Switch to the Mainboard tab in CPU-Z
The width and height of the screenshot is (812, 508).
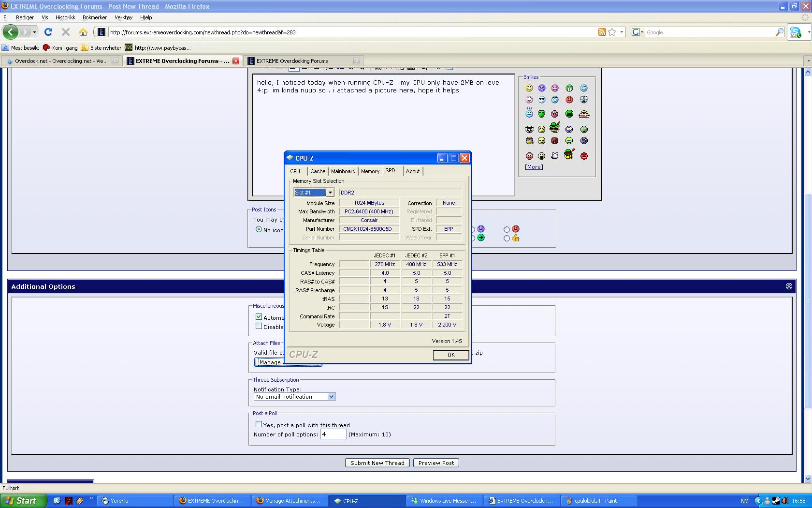tap(343, 171)
